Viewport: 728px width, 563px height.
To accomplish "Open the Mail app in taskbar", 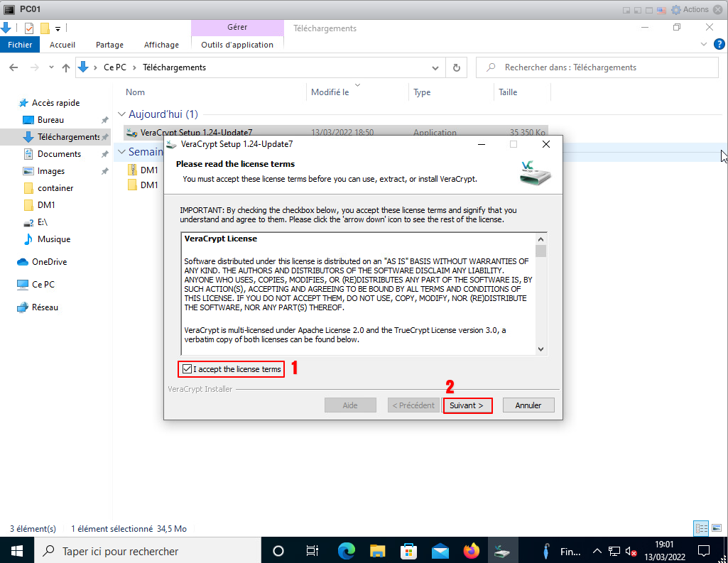I will point(440,551).
